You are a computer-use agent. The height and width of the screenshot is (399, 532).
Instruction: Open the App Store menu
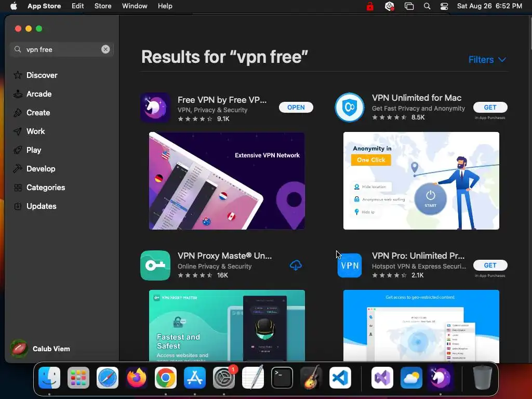pos(44,6)
